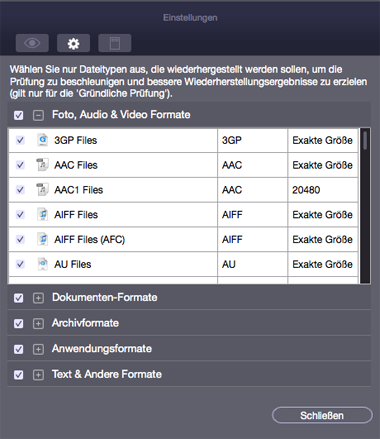This screenshot has height=439, width=380.
Task: Click the Dokumenten-Formate label
Action: pyautogui.click(x=105, y=297)
